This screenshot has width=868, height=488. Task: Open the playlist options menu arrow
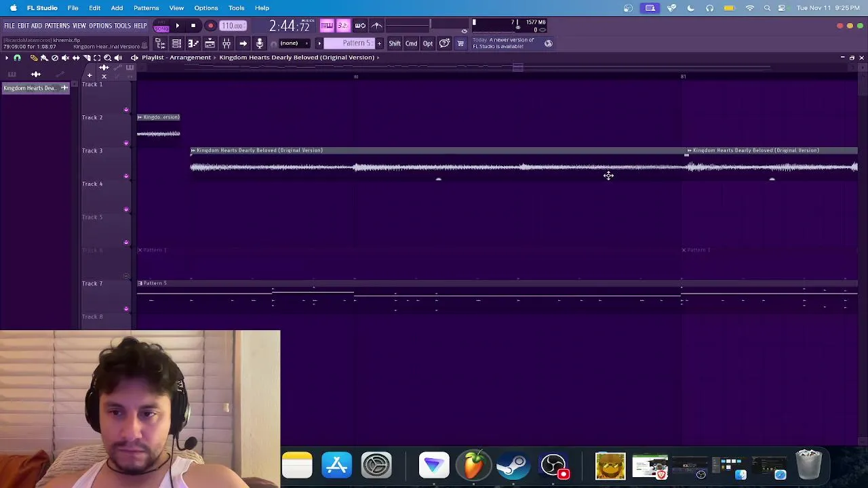7,58
